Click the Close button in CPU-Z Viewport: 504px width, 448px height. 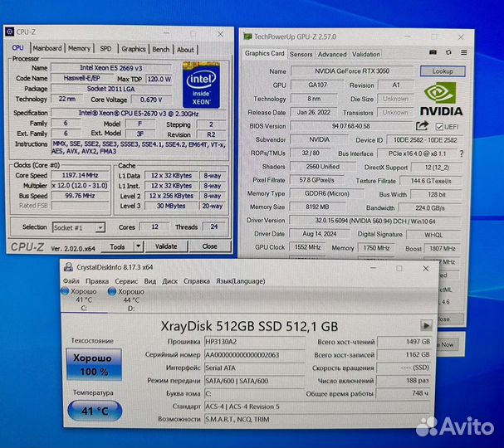point(209,246)
